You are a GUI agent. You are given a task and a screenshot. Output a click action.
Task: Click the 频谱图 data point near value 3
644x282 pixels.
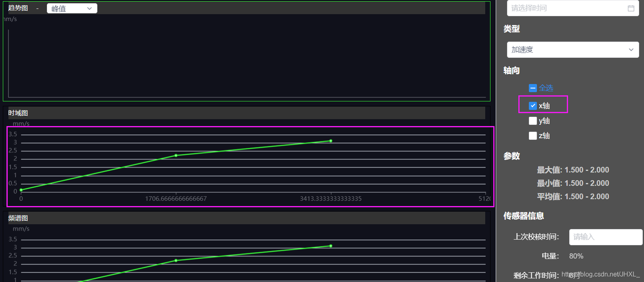click(331, 246)
